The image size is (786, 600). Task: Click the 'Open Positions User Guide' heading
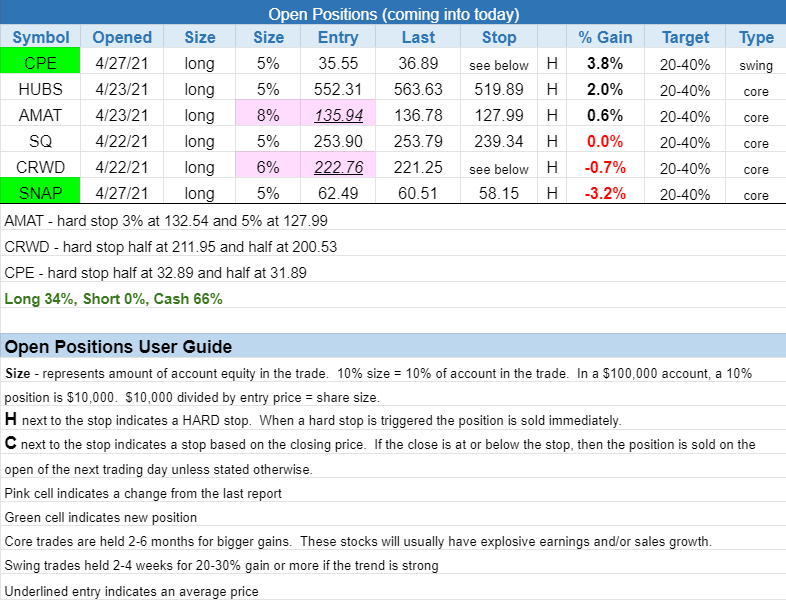(118, 346)
